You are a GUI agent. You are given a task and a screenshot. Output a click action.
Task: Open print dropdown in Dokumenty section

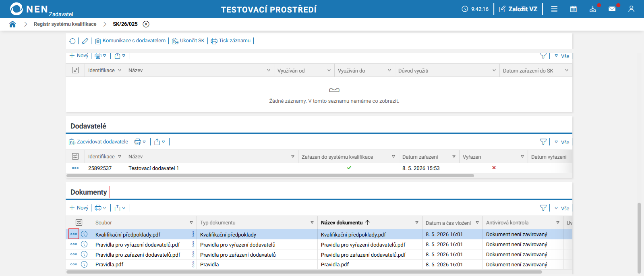point(101,208)
